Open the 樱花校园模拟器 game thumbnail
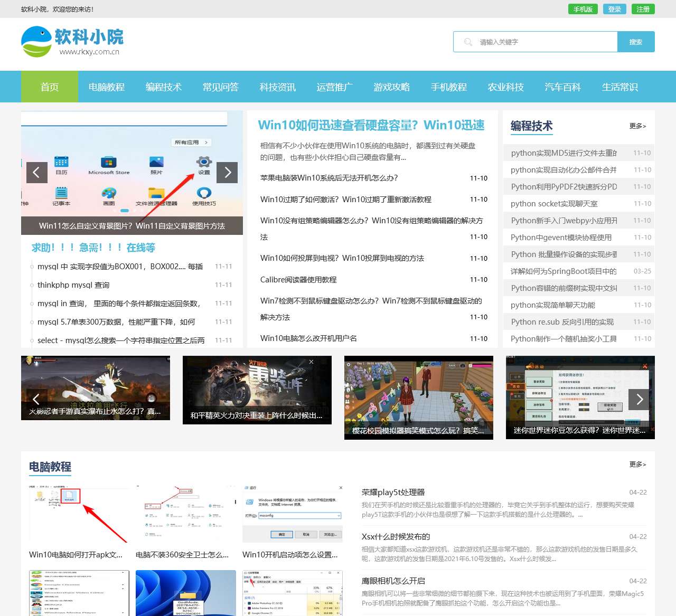The image size is (676, 616). pyautogui.click(x=418, y=397)
